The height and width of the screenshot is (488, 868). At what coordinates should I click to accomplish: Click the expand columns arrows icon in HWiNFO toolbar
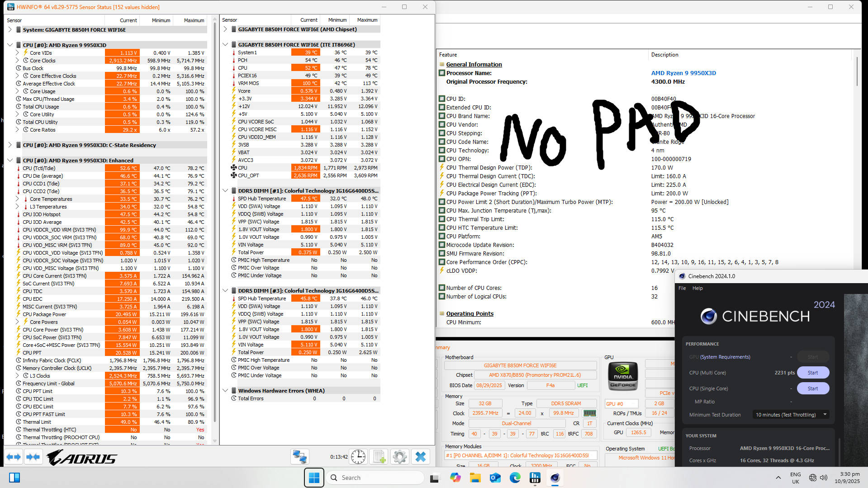point(14,457)
